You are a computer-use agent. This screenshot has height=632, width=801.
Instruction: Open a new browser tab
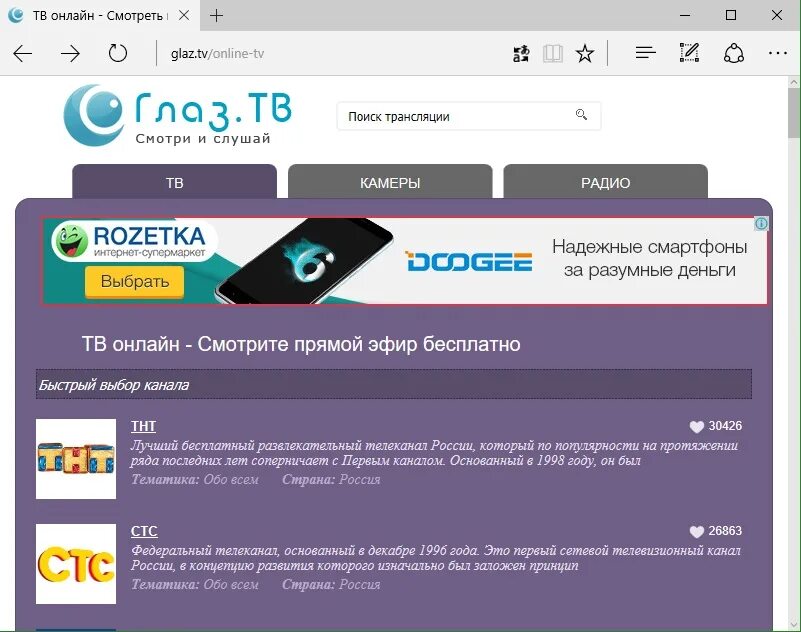pyautogui.click(x=217, y=16)
